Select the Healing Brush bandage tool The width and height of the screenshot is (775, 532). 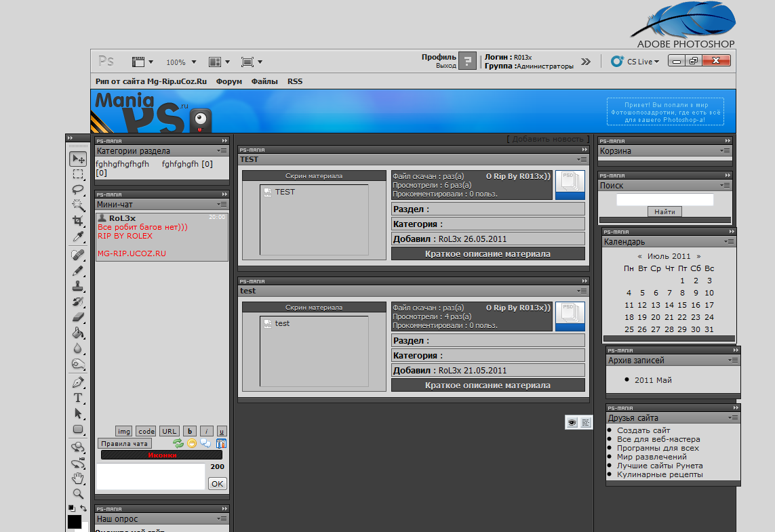[x=78, y=254]
